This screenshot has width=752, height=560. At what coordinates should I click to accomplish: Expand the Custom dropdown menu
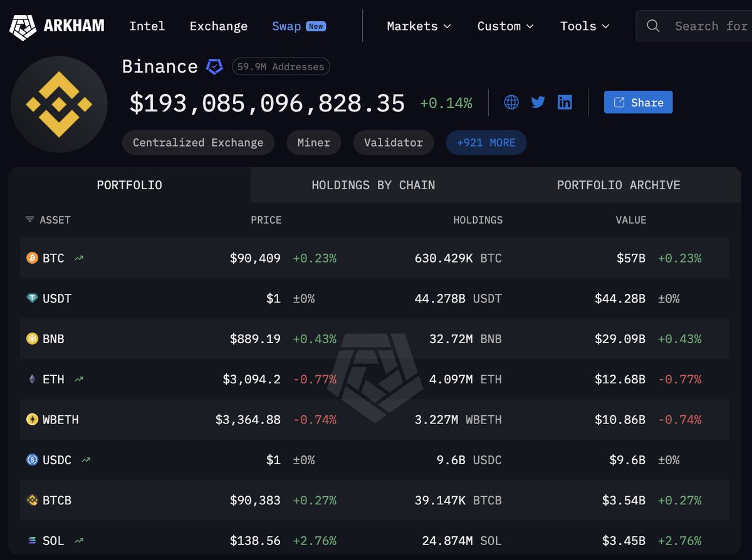pos(505,26)
